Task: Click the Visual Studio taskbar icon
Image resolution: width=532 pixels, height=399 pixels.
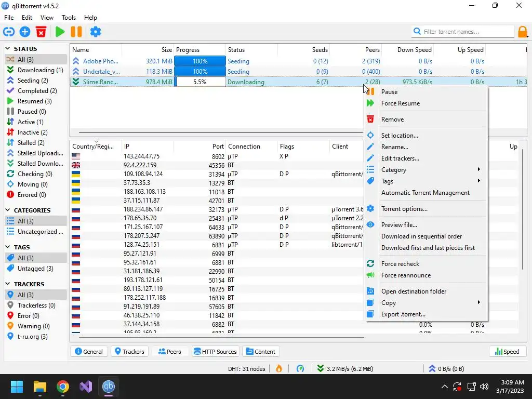Action: coord(86,387)
